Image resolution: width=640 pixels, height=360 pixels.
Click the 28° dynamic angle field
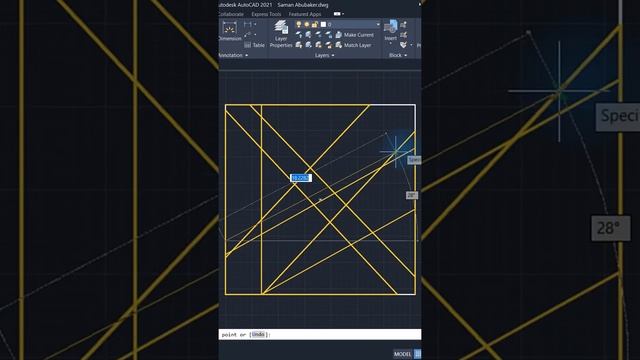[412, 196]
